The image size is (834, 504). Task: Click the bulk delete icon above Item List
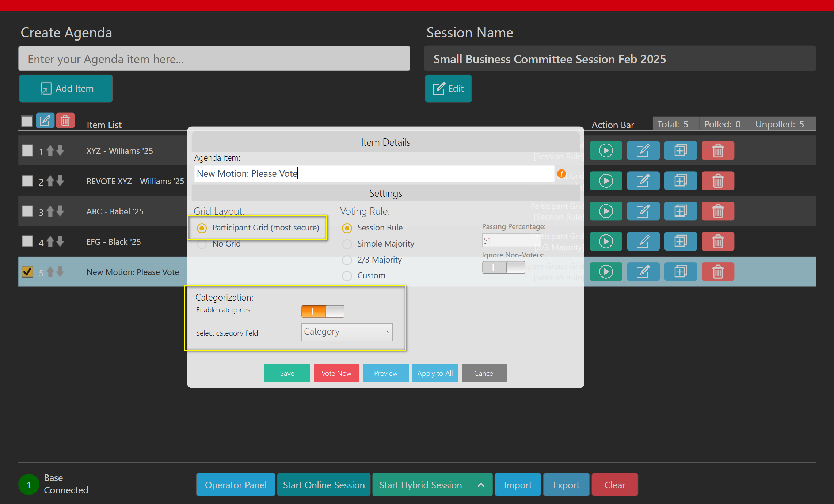tap(65, 121)
